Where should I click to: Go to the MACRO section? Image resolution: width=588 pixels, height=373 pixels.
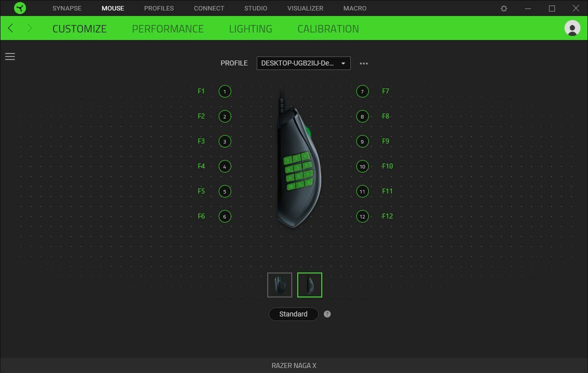click(354, 8)
